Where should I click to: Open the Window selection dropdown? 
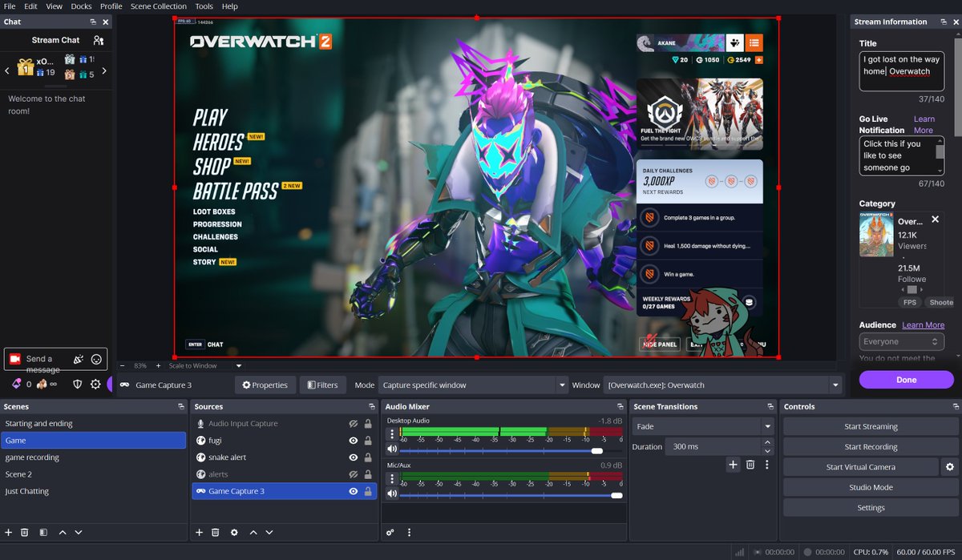(723, 385)
